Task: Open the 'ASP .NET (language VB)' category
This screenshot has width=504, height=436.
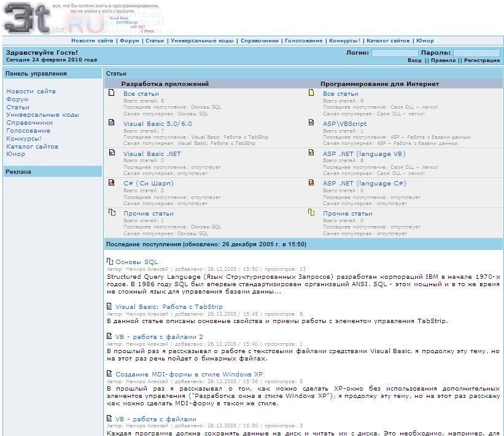Action: pos(365,154)
